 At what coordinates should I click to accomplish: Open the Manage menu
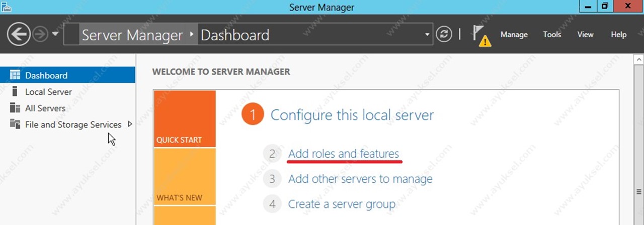tap(514, 35)
